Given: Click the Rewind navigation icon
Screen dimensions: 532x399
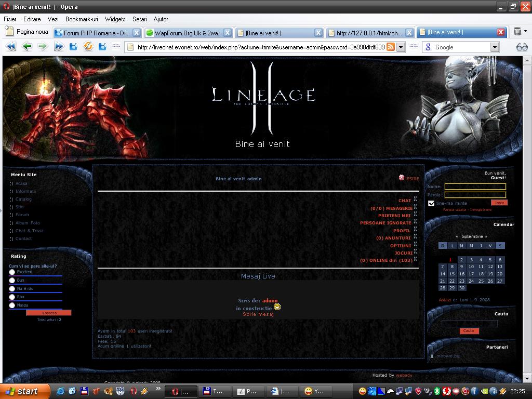Looking at the screenshot, I should click(10, 47).
